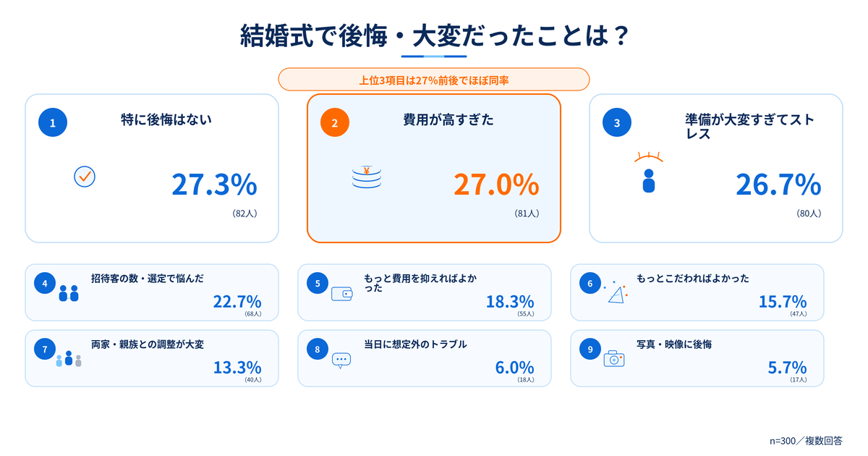Click the blue underline bar beneath the title
868x456 pixels.
coord(434,56)
